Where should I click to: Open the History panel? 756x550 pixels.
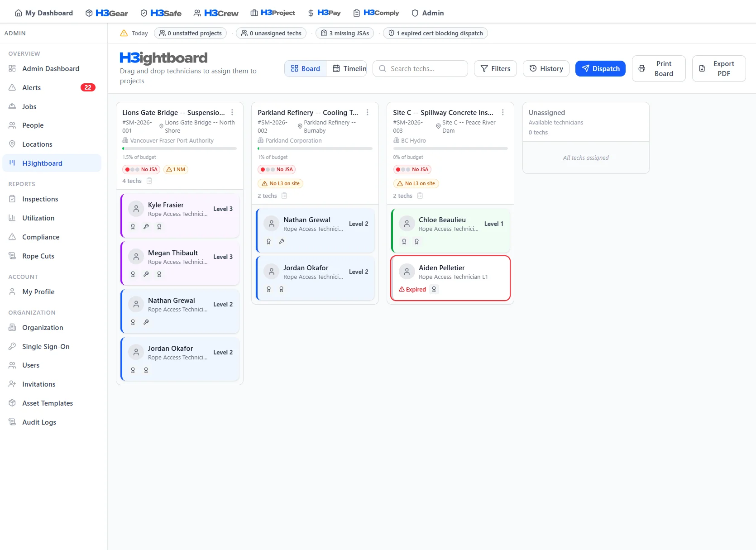[x=546, y=69]
